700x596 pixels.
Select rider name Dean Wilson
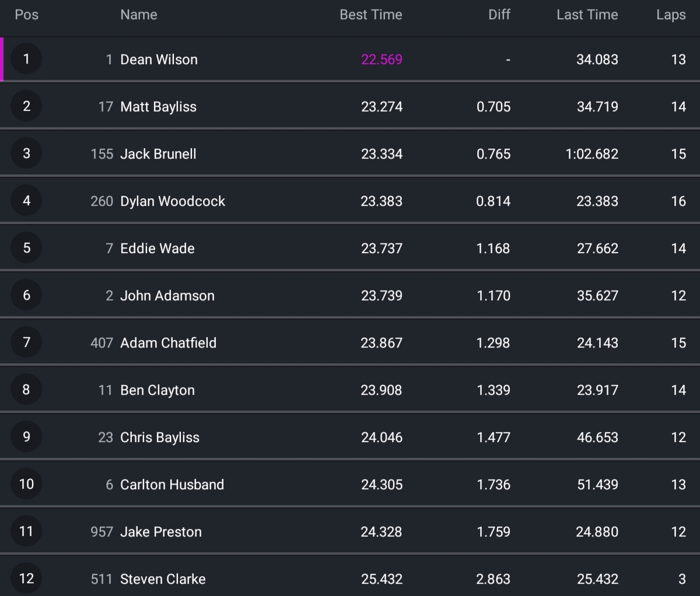159,59
